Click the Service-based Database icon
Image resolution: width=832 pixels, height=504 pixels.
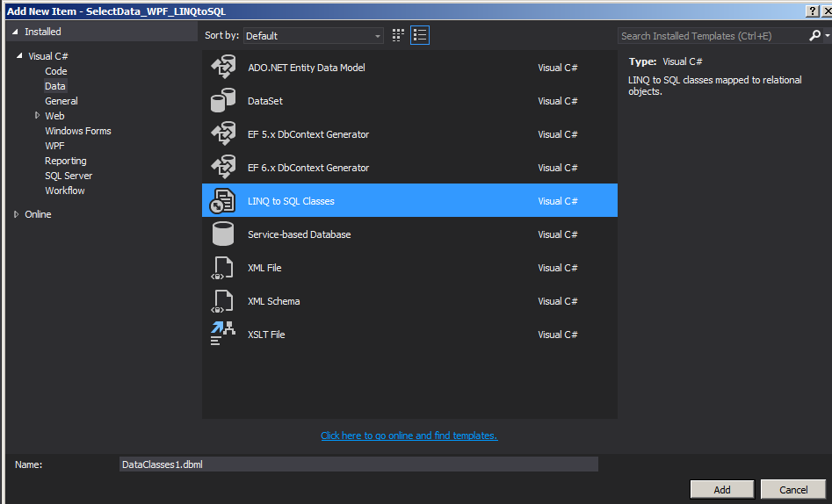point(223,234)
